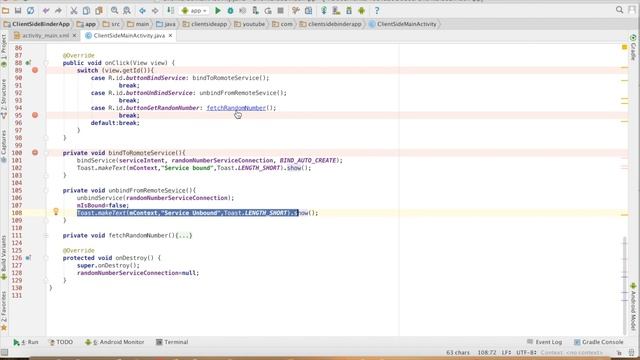The width and height of the screenshot is (640, 360).
Task: Click the Make Project icon
Action: click(170, 10)
